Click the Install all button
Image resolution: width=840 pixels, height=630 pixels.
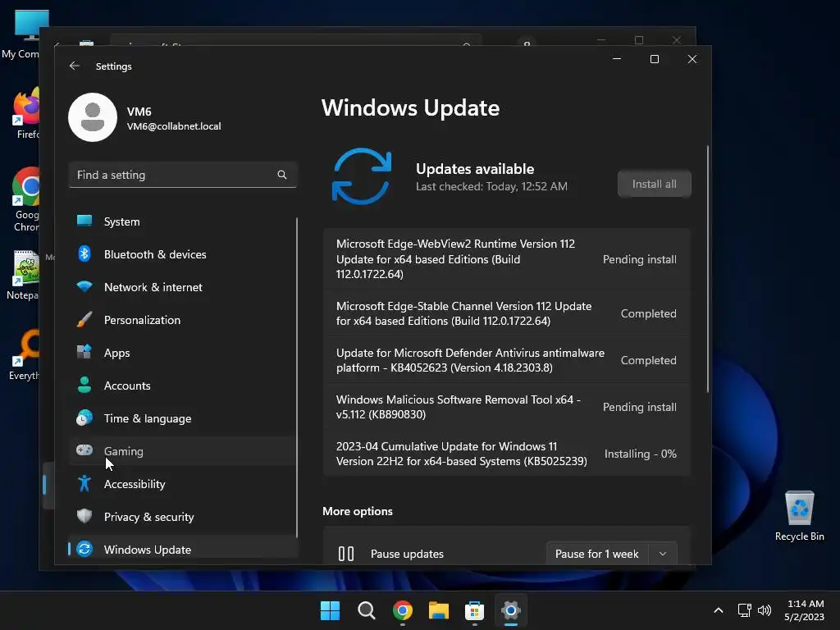click(654, 184)
